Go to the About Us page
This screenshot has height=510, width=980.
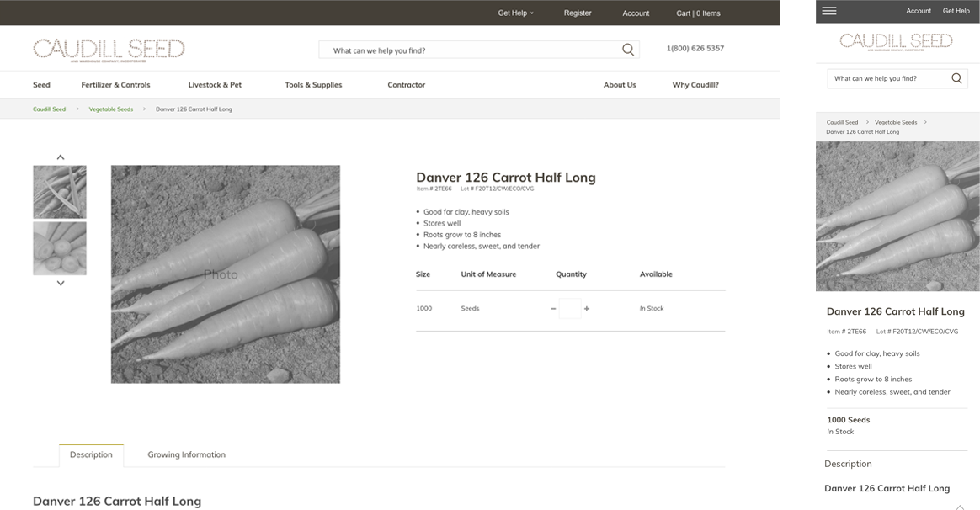pyautogui.click(x=620, y=85)
